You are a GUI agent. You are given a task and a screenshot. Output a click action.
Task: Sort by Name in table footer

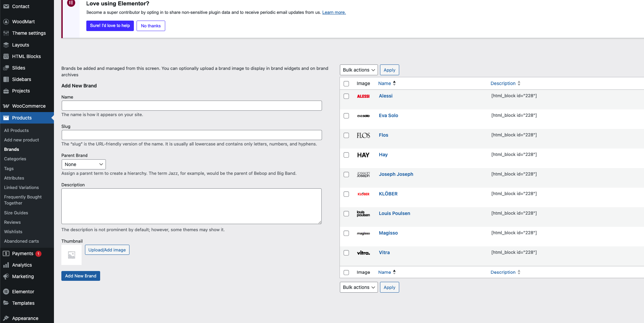pos(387,272)
